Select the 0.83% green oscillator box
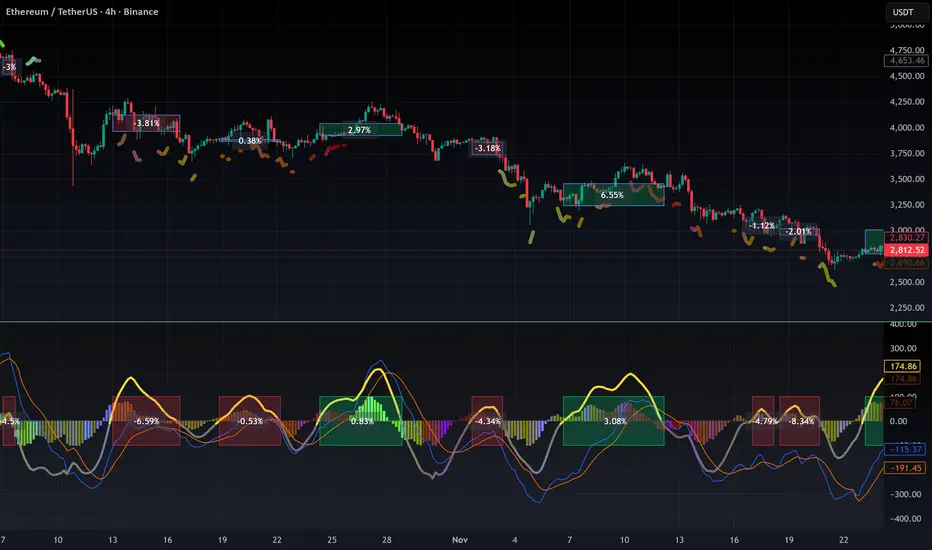 pyautogui.click(x=360, y=421)
